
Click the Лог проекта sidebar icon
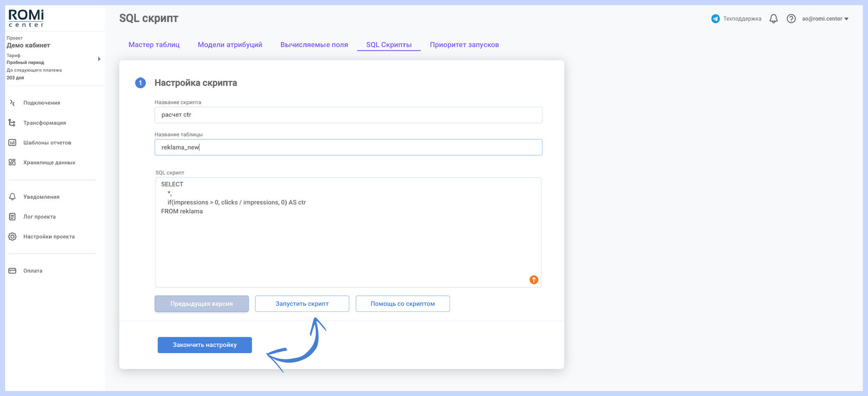pyautogui.click(x=12, y=217)
